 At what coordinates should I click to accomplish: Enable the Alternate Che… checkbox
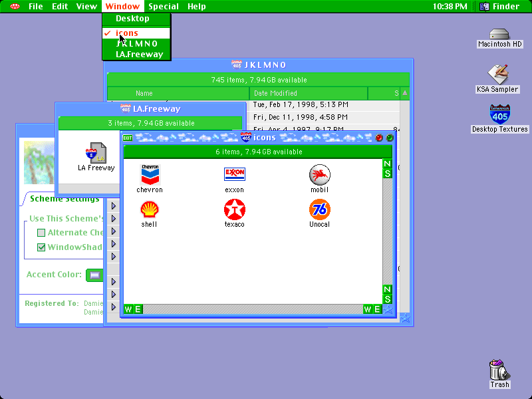coord(41,233)
